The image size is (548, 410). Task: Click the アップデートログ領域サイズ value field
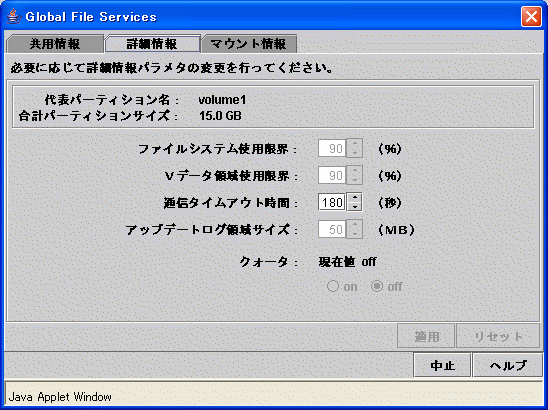pyautogui.click(x=332, y=229)
